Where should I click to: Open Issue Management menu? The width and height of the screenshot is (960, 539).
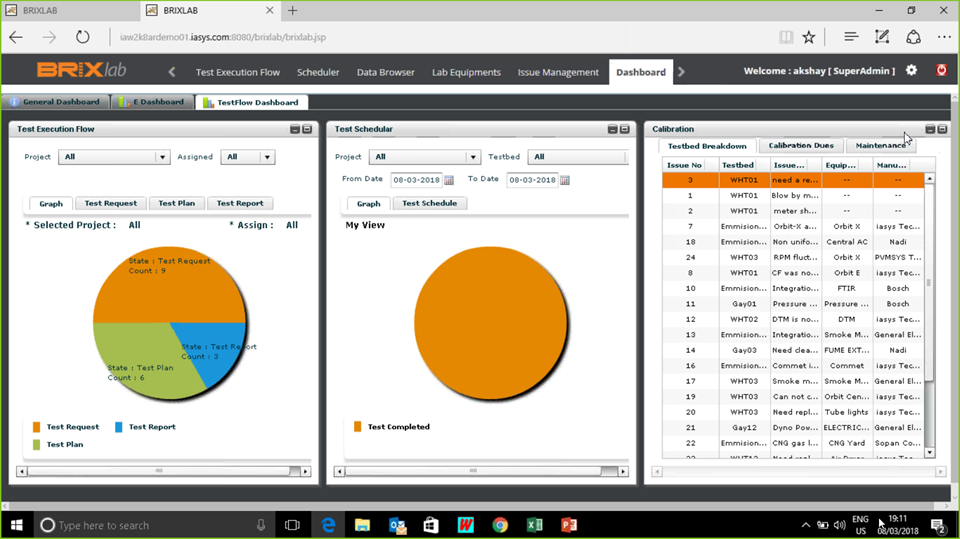558,72
